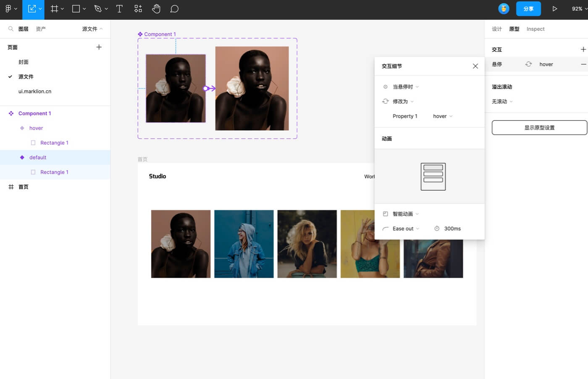
Task: Switch to the 资产 tab
Action: pyautogui.click(x=41, y=29)
